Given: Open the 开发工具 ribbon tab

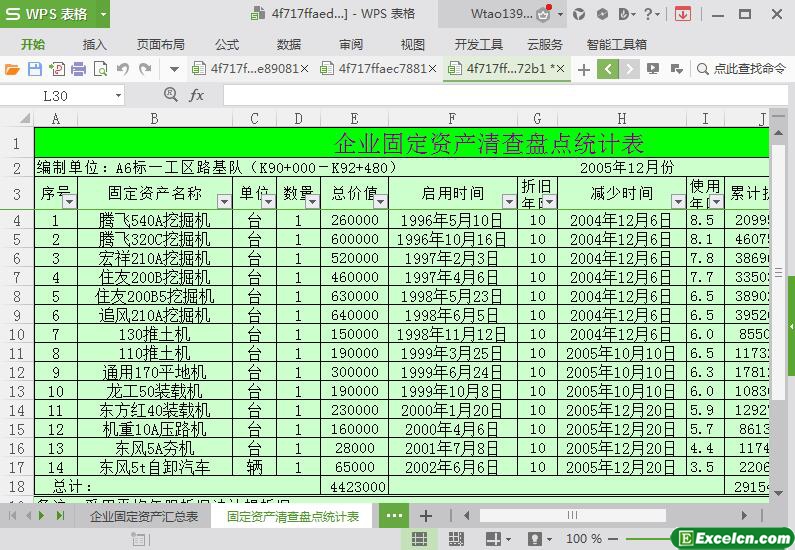Looking at the screenshot, I should [479, 45].
